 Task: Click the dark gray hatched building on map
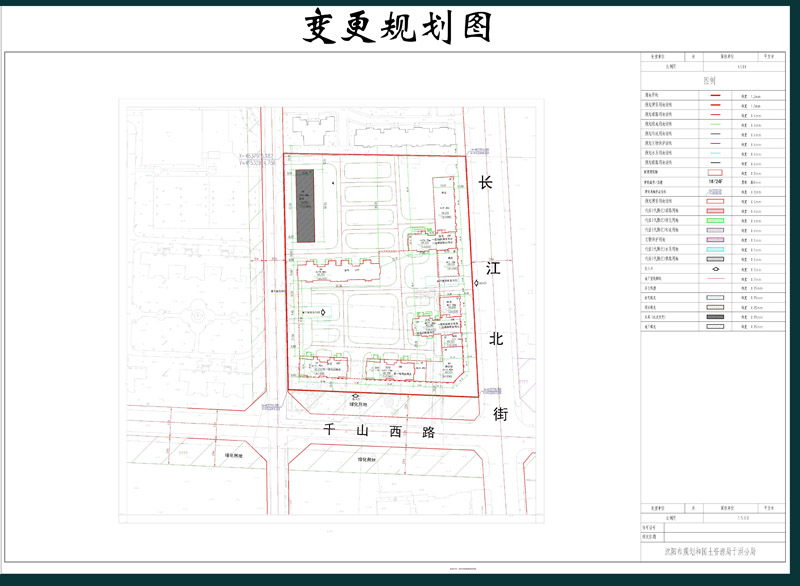tap(306, 205)
